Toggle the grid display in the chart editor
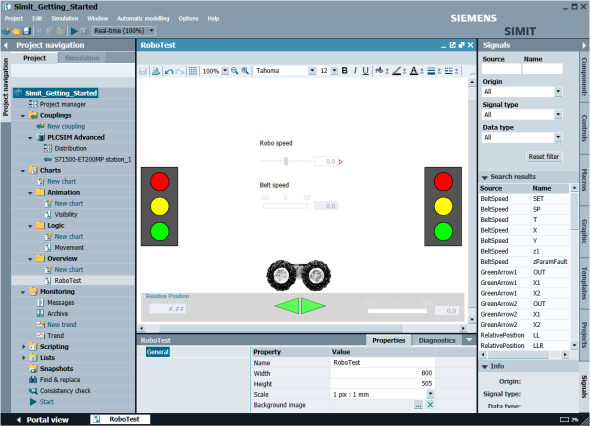This screenshot has height=426, width=590. pos(193,71)
